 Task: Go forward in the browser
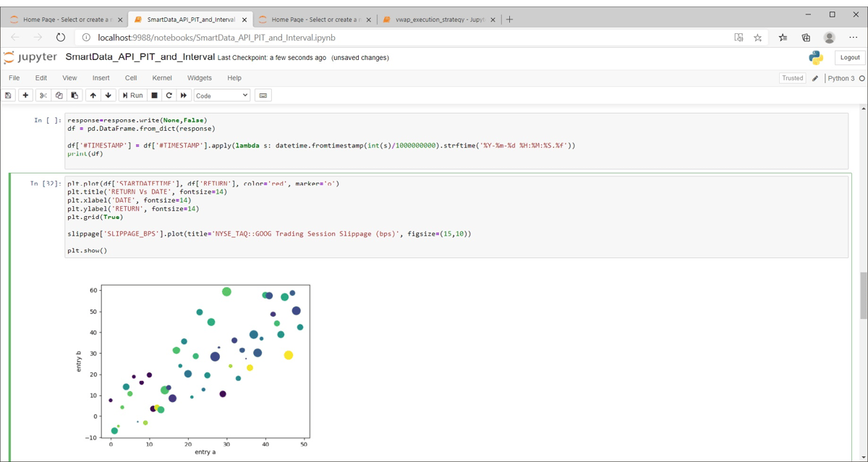pyautogui.click(x=38, y=38)
